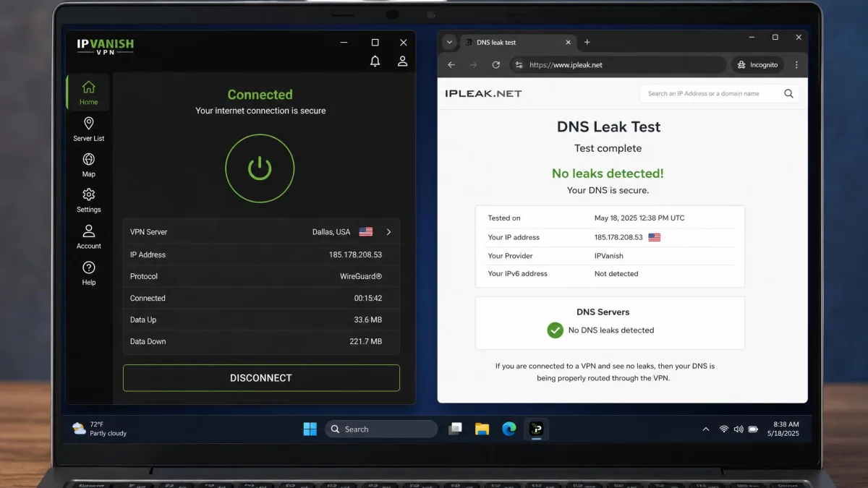Select the DNS leak test browser tab

tap(517, 42)
